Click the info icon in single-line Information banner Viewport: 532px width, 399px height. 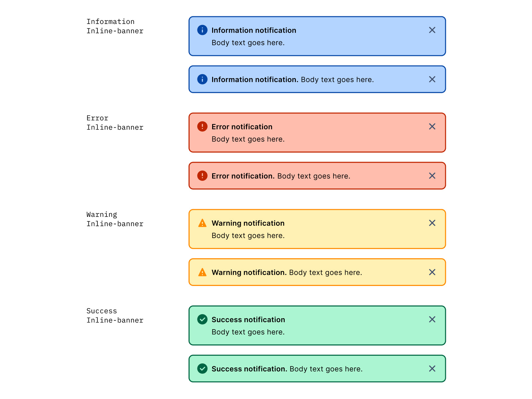click(202, 79)
